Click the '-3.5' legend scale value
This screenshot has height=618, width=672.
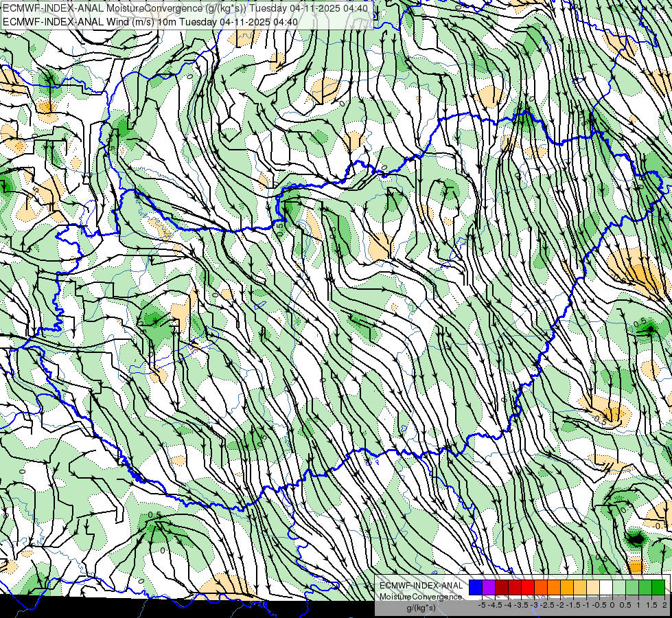tap(521, 605)
